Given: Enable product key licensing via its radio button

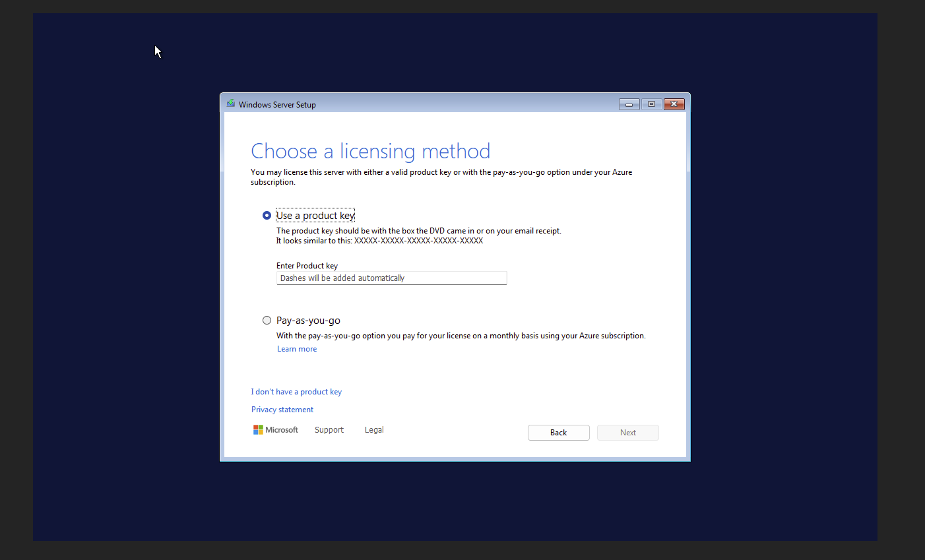Looking at the screenshot, I should 267,214.
